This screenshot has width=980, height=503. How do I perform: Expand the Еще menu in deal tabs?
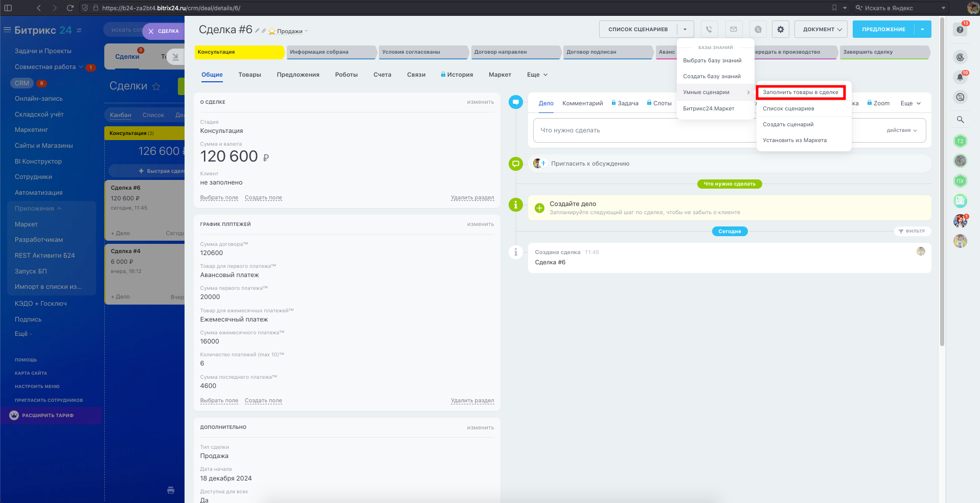tap(537, 75)
